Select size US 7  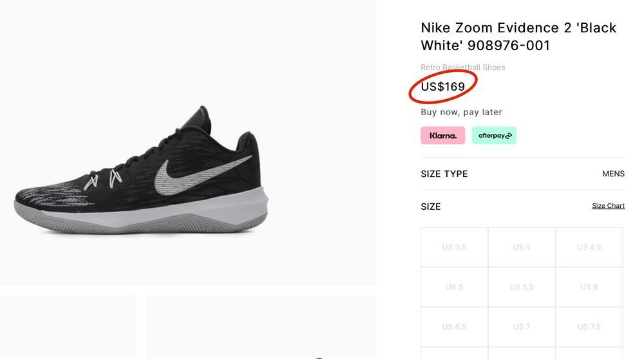tap(522, 327)
